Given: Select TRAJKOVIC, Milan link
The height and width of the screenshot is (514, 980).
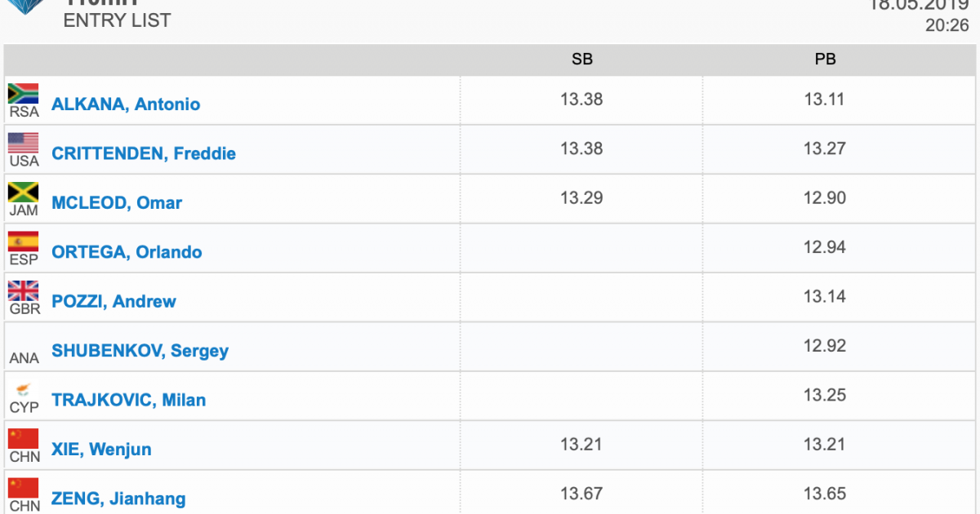Looking at the screenshot, I should (128, 400).
